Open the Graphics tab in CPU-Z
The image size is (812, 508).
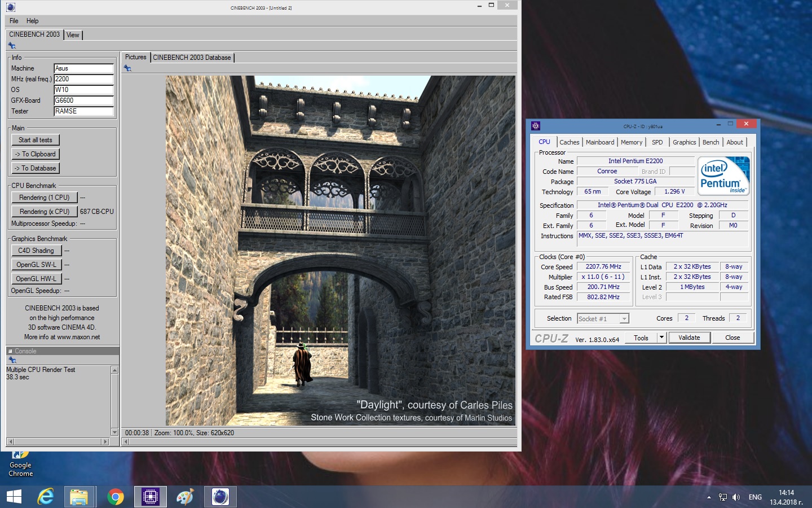pyautogui.click(x=685, y=142)
